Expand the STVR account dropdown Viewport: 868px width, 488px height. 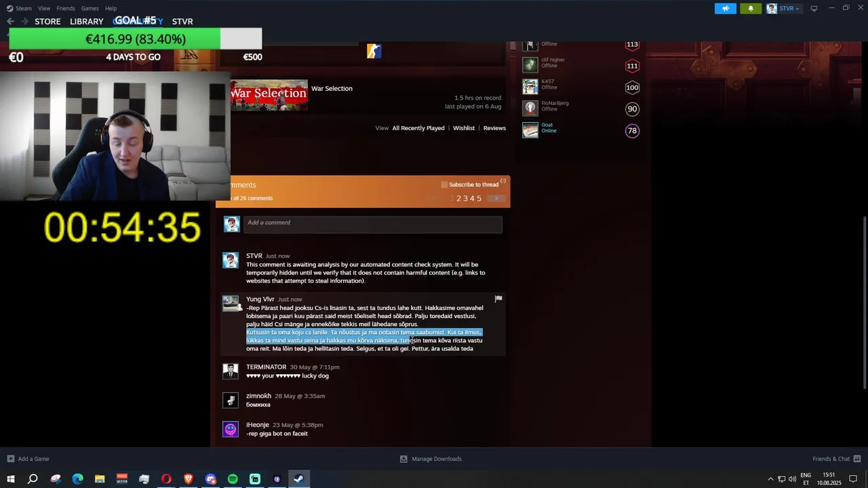pos(783,8)
